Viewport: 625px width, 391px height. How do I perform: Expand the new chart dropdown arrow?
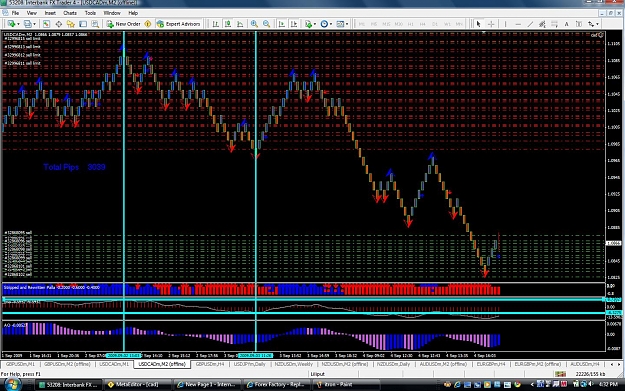point(18,24)
